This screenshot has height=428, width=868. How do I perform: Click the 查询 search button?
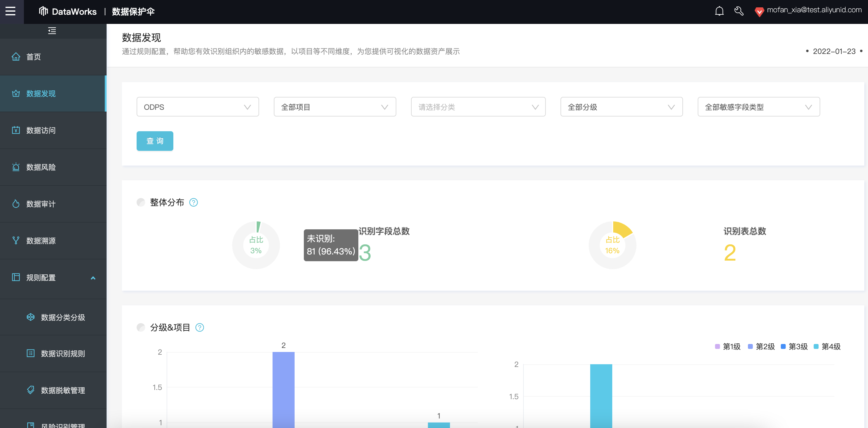pos(155,141)
